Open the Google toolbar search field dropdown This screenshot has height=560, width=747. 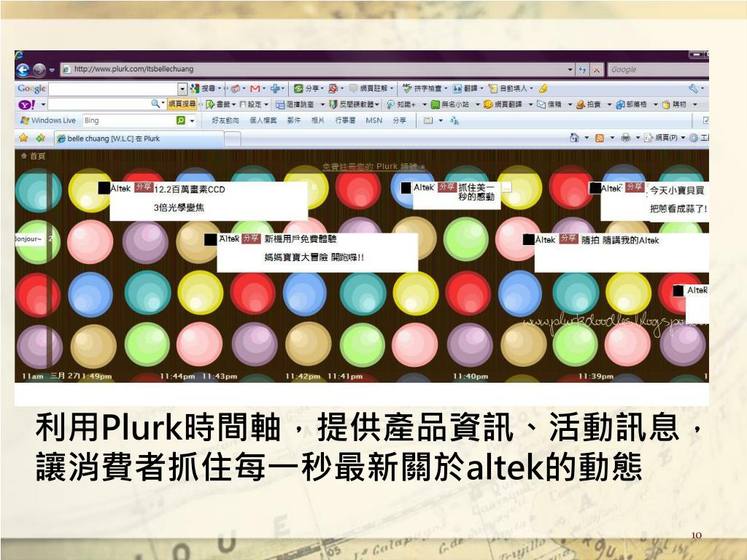182,88
